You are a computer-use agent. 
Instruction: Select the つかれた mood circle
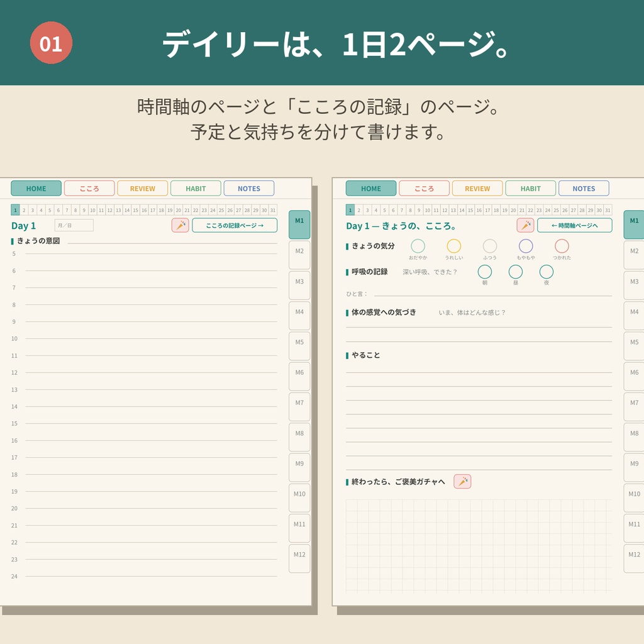[x=562, y=246]
